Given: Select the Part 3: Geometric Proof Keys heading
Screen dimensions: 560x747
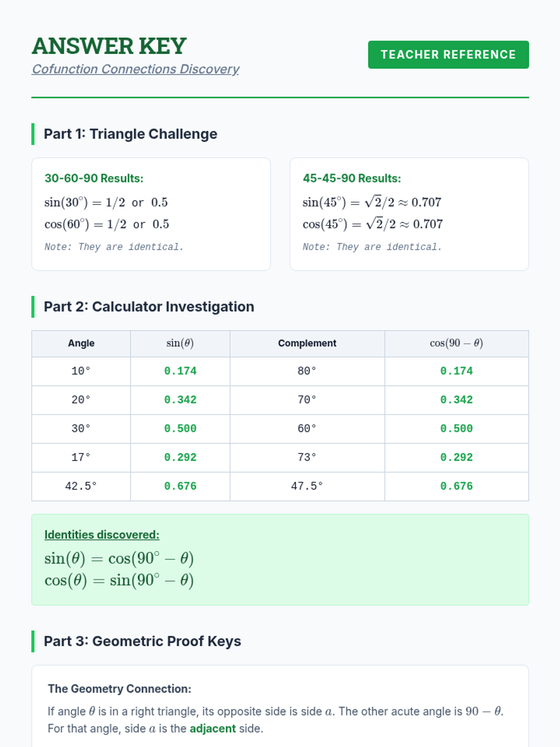Looking at the screenshot, I should 142,641.
